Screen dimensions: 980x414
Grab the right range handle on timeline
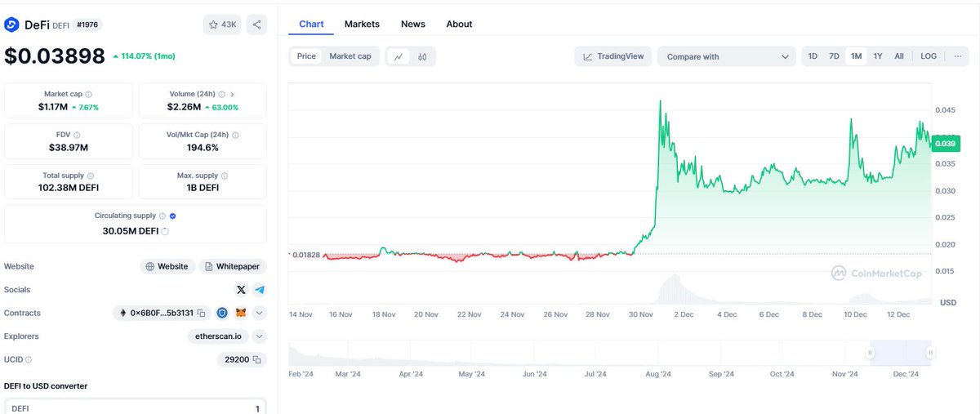pyautogui.click(x=930, y=353)
